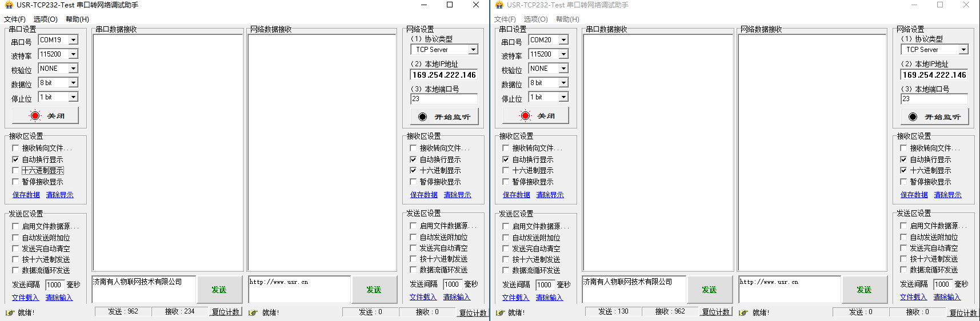Image resolution: width=980 pixels, height=321 pixels.
Task: Click send interval 1000 field in left window serial settings
Action: 55,284
